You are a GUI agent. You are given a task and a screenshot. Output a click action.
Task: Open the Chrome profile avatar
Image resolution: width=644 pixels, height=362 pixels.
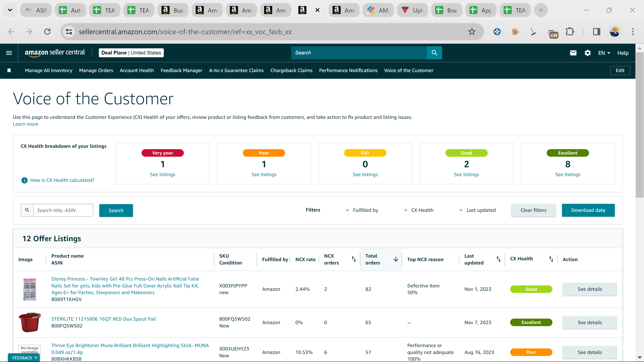615,32
